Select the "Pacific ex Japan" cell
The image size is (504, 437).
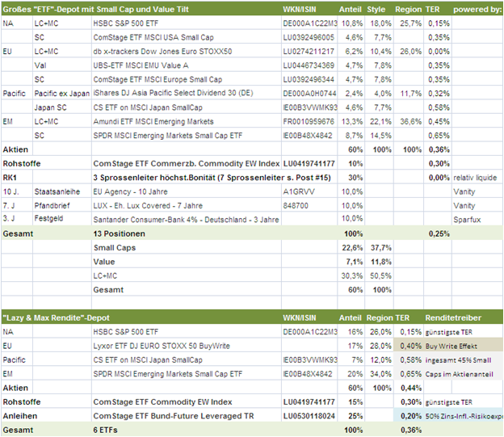click(x=62, y=93)
